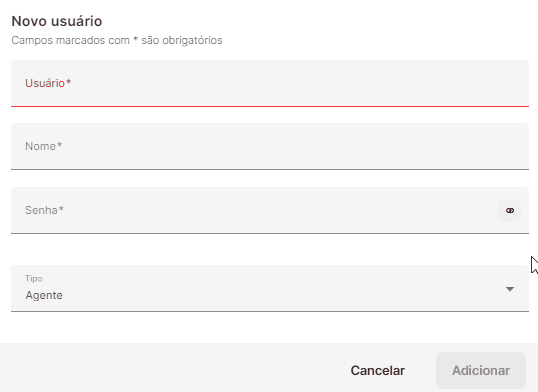Screen dimensions: 538x392
Task: Click the Usuário* red label
Action: click(48, 83)
